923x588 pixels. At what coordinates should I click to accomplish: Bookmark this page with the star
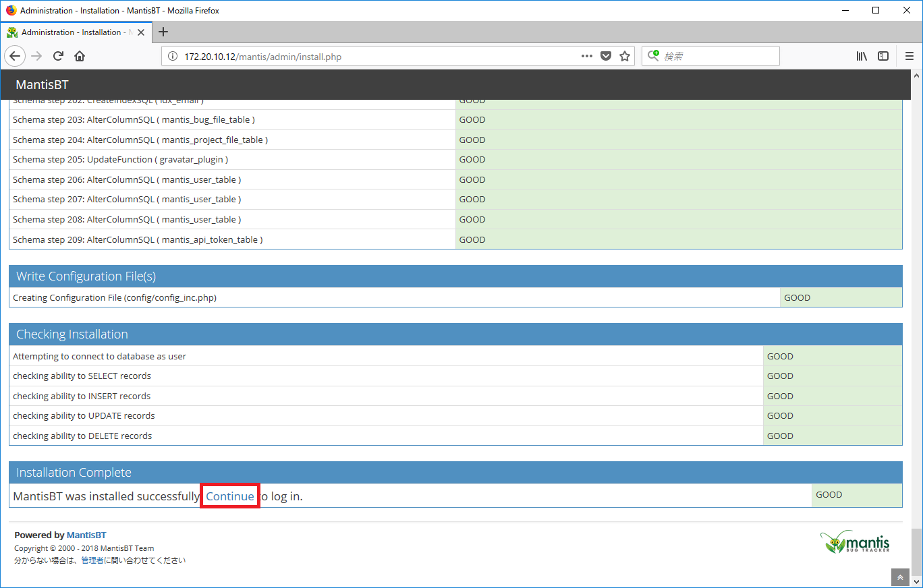(625, 56)
